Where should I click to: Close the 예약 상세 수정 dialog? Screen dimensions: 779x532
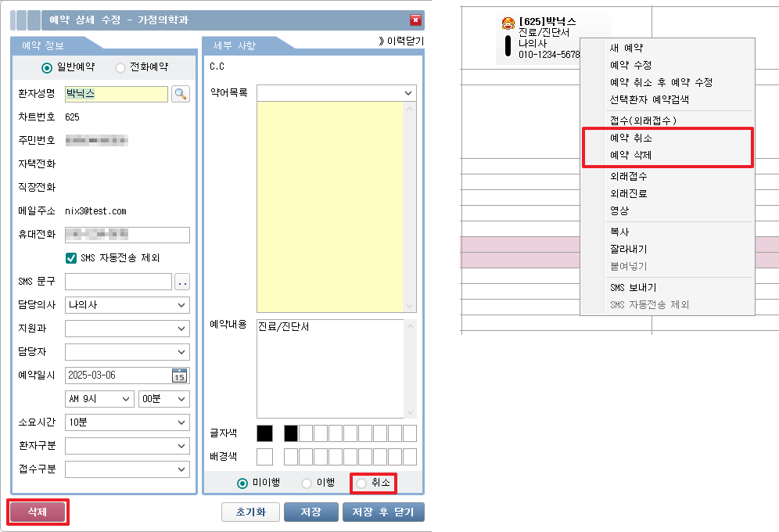(415, 20)
